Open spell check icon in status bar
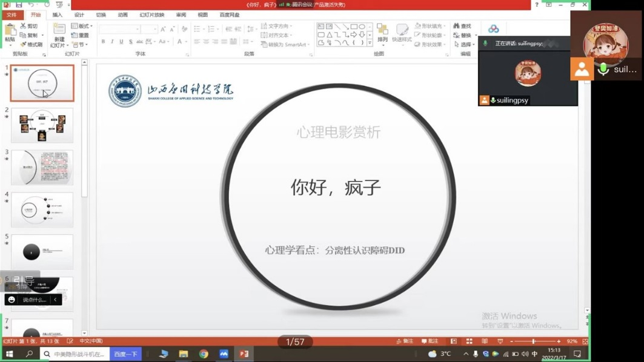The height and width of the screenshot is (362, 644). pos(70,341)
